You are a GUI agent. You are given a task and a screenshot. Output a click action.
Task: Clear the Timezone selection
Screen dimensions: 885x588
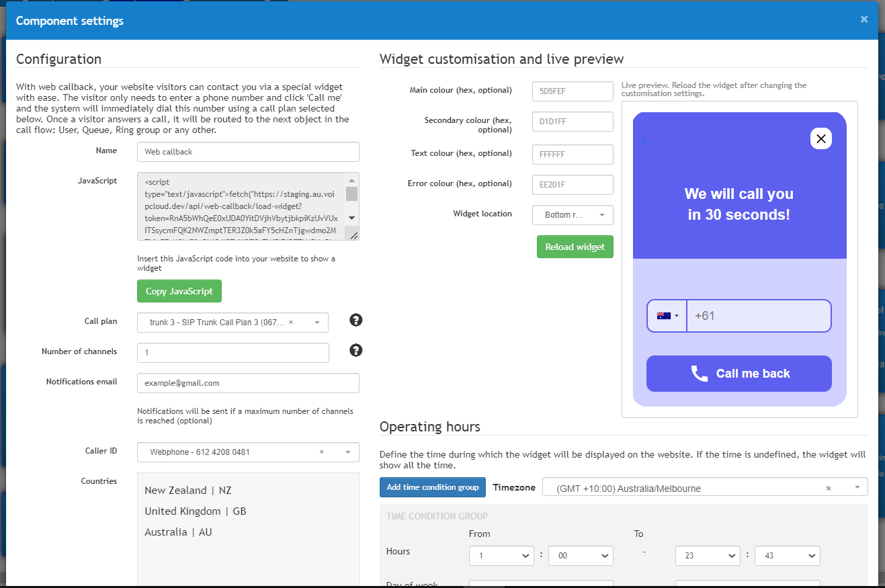pos(829,489)
